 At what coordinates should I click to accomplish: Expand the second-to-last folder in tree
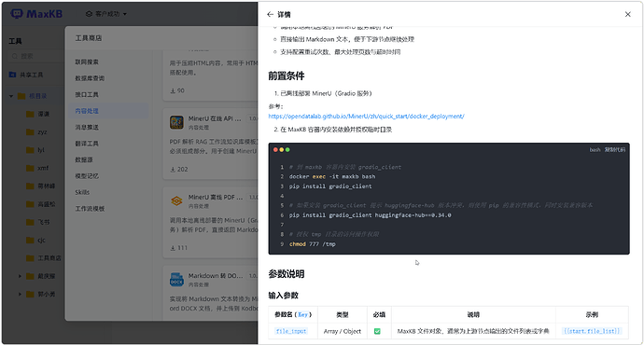20,276
